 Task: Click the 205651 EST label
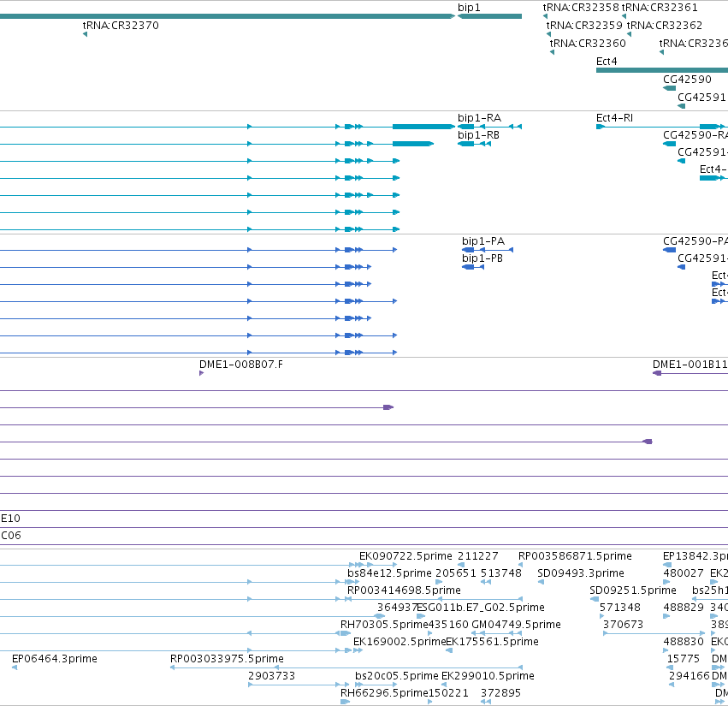455,573
